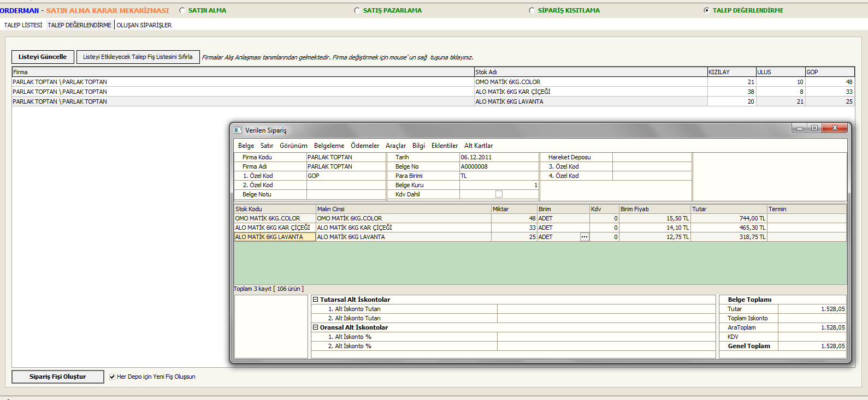Open the Belge menu
The width and height of the screenshot is (868, 400).
click(x=246, y=146)
